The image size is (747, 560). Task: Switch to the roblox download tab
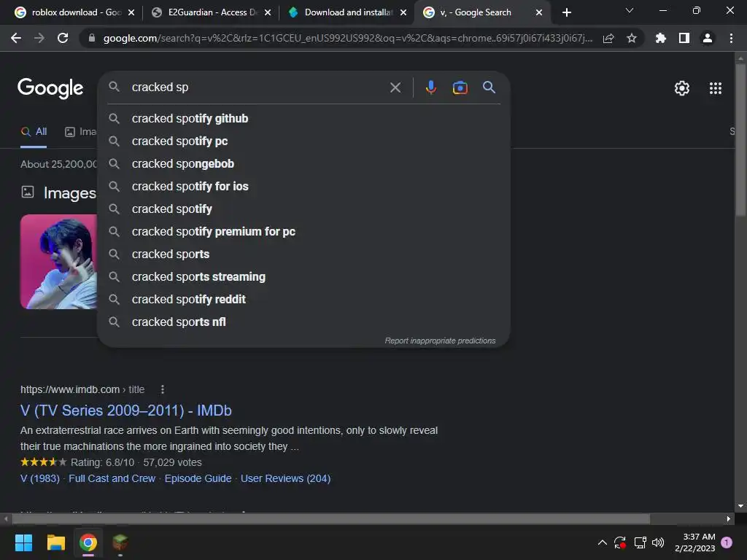coord(75,12)
